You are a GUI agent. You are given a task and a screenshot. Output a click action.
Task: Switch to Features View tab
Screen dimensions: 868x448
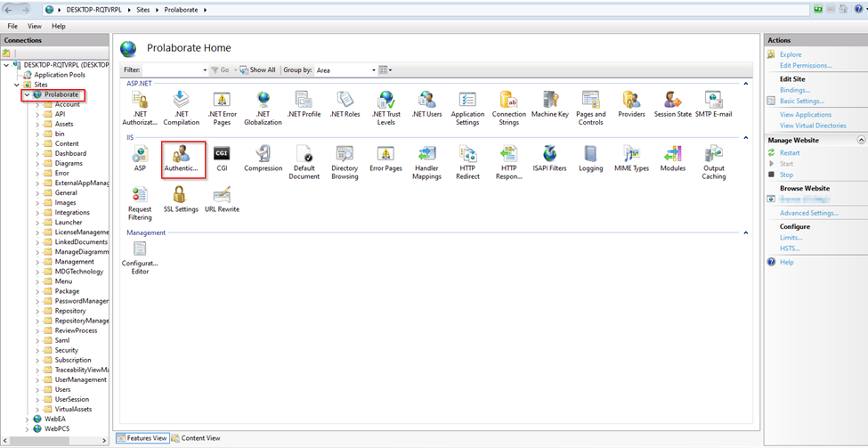click(142, 438)
